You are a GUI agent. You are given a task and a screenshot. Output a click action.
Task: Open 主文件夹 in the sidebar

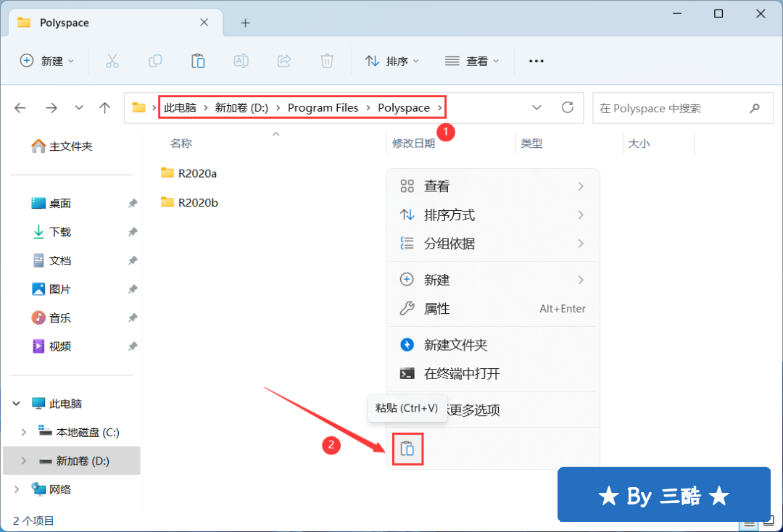coord(62,146)
